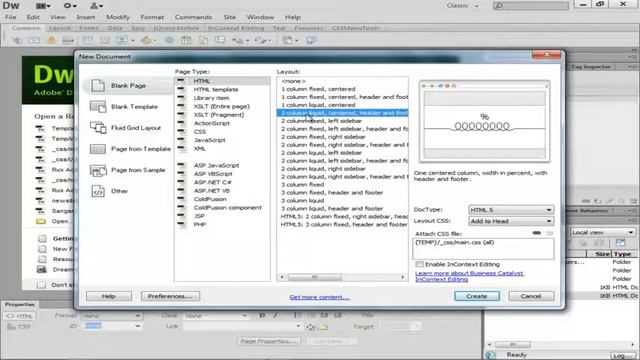Open the Site menu
This screenshot has height=360, width=640.
[229, 17]
